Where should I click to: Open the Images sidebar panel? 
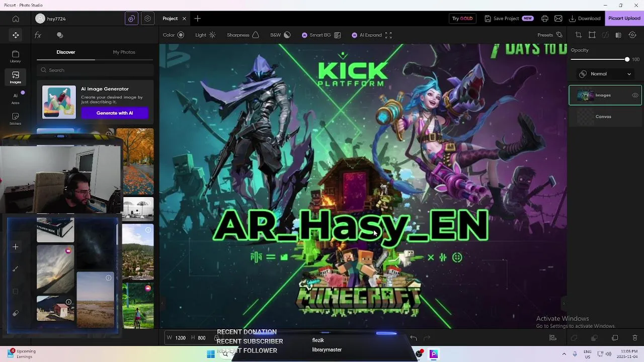pyautogui.click(x=16, y=77)
